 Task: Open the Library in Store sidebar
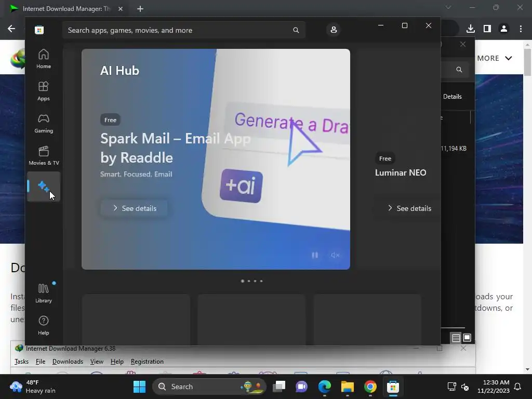click(44, 293)
